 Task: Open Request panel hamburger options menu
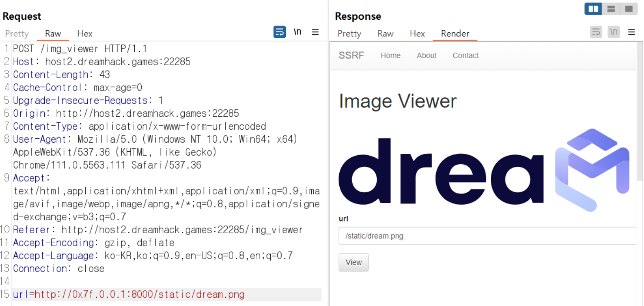pyautogui.click(x=315, y=32)
